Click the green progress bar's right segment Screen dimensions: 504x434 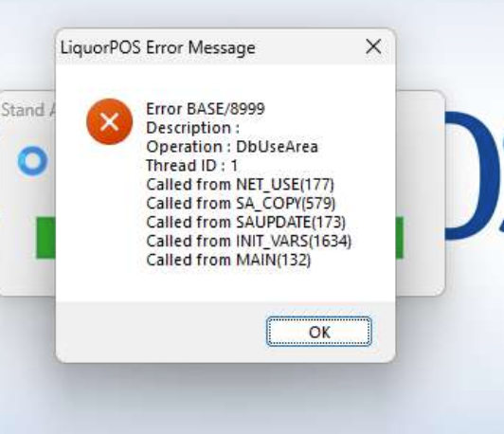coord(399,238)
